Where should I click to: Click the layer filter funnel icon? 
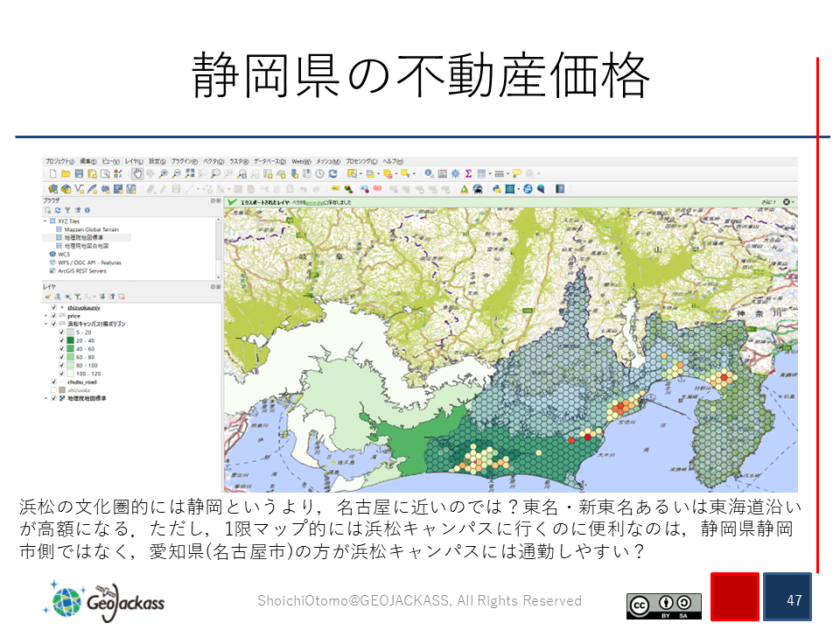pyautogui.click(x=76, y=297)
